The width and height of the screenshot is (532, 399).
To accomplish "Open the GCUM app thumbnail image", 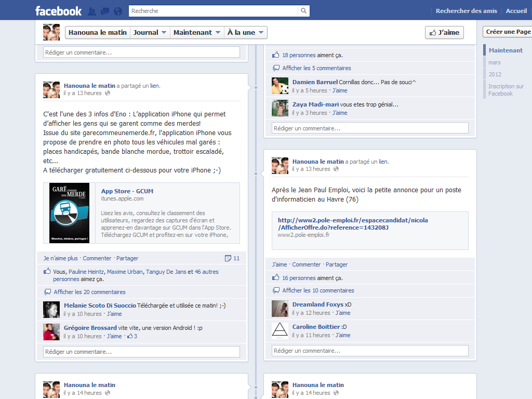I will tap(69, 213).
